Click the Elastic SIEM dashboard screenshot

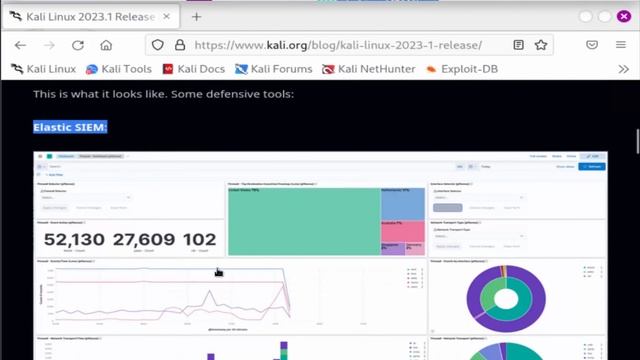[320, 256]
